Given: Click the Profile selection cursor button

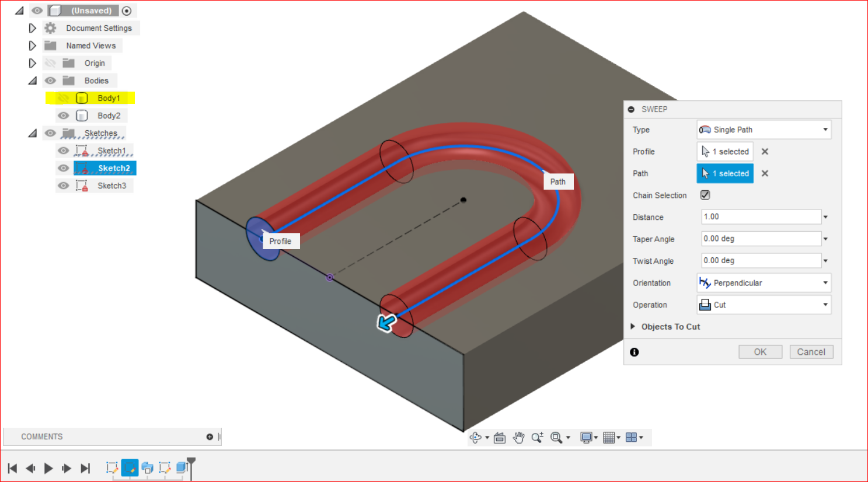Looking at the screenshot, I should click(725, 152).
